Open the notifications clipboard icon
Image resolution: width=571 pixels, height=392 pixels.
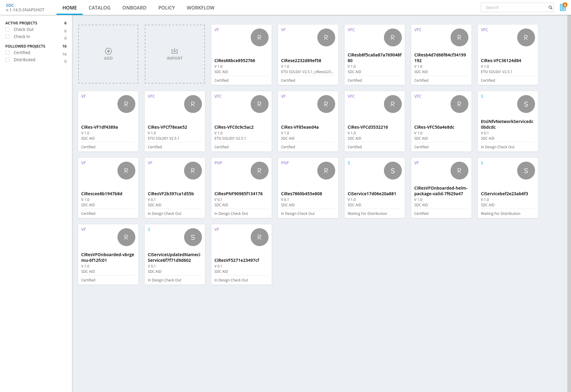(x=563, y=7)
